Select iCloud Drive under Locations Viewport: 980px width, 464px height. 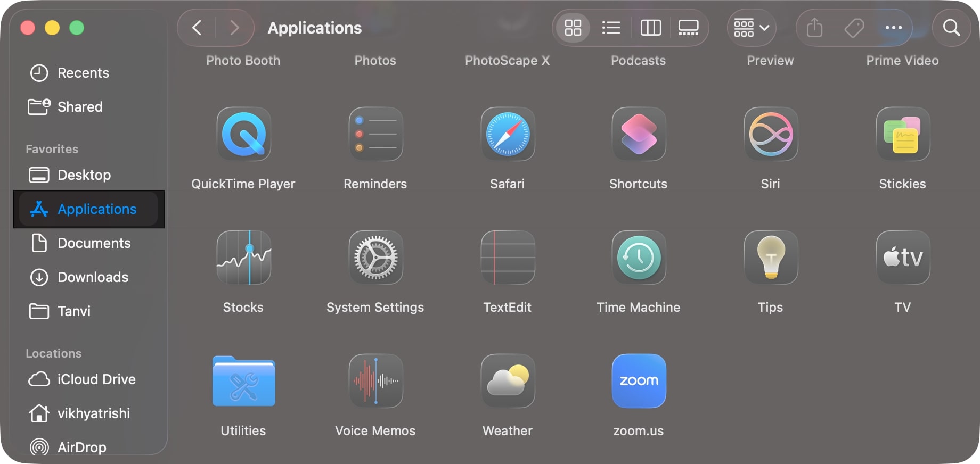88,379
